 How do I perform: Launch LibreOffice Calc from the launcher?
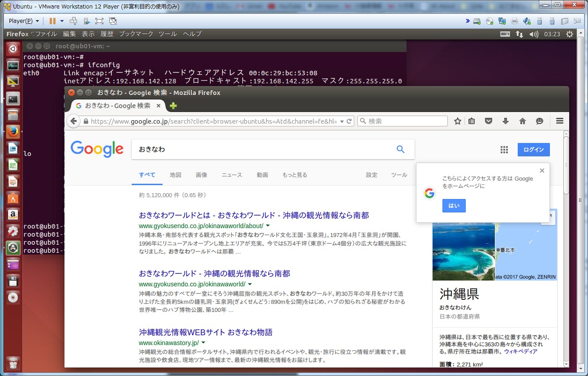tap(13, 165)
